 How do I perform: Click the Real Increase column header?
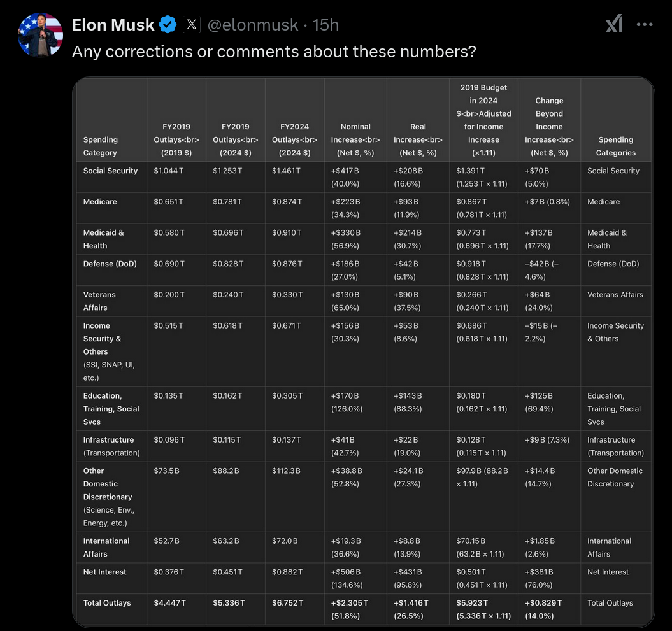(418, 139)
